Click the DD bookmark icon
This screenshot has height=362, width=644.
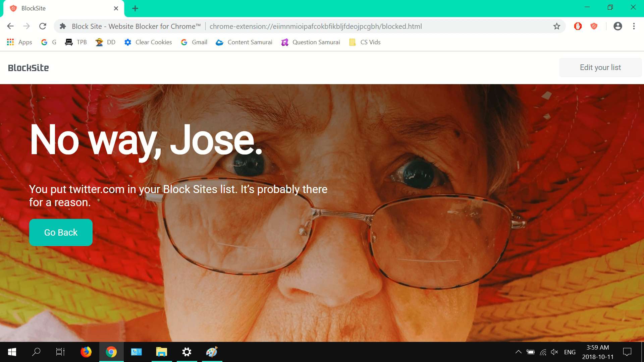point(99,42)
